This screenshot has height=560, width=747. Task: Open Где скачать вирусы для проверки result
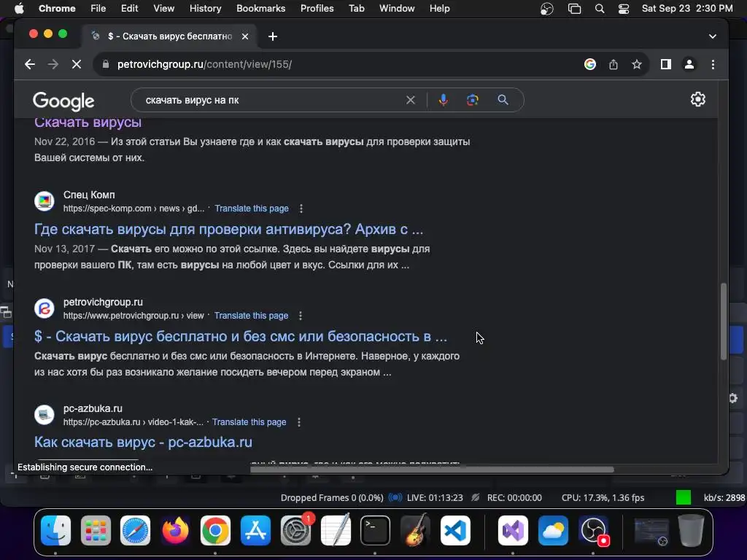228,229
